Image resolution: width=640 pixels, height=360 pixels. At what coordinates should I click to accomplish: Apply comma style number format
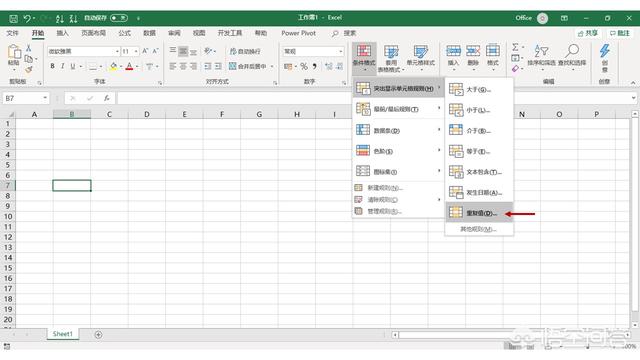pos(315,66)
